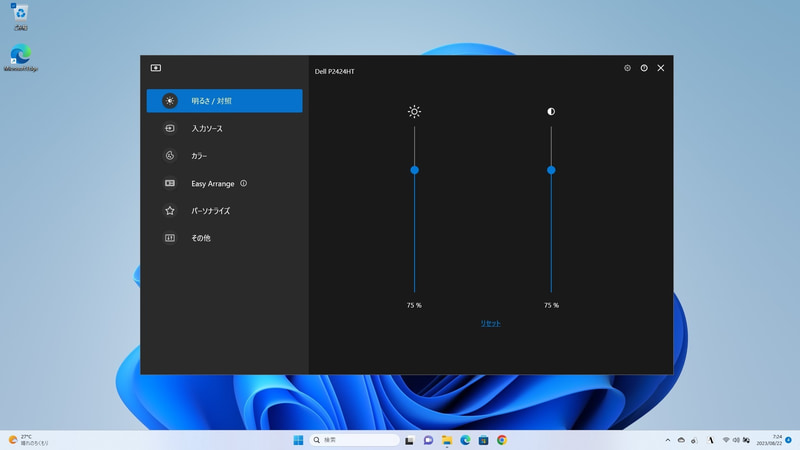Click the OneDrive cloud tray icon
Image resolution: width=800 pixels, height=450 pixels.
pos(681,440)
